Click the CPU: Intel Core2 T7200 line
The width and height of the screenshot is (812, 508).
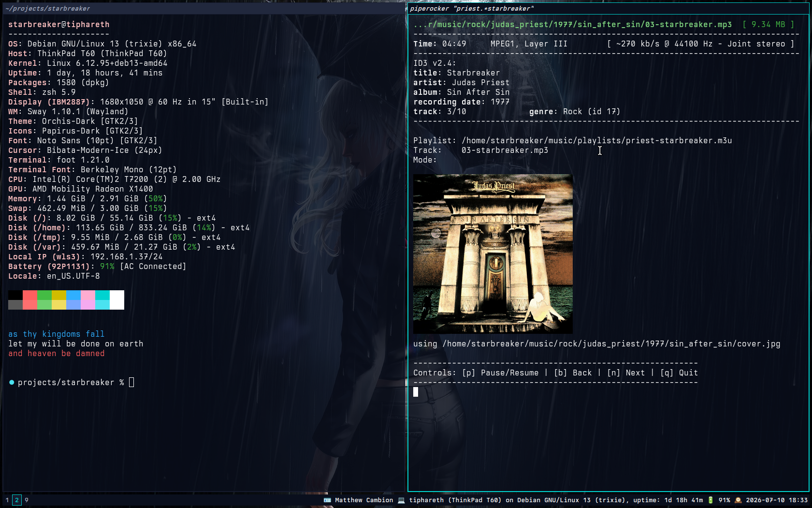click(x=115, y=179)
